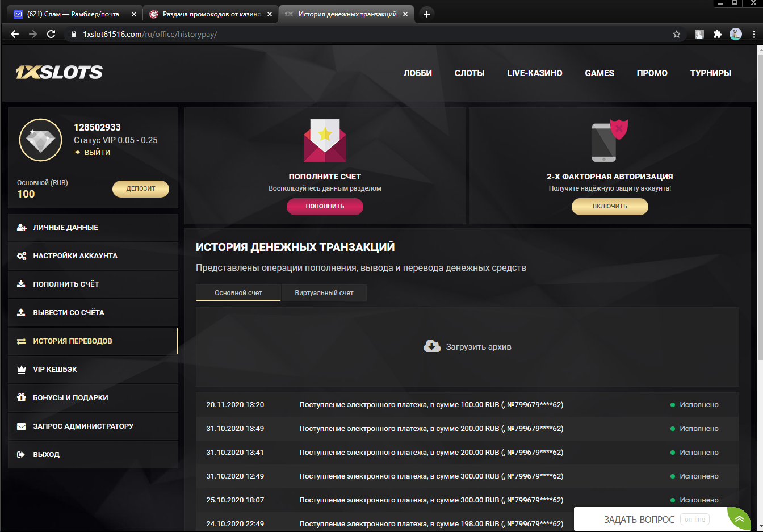Open the GAMES menu item
The image size is (763, 532).
(599, 73)
